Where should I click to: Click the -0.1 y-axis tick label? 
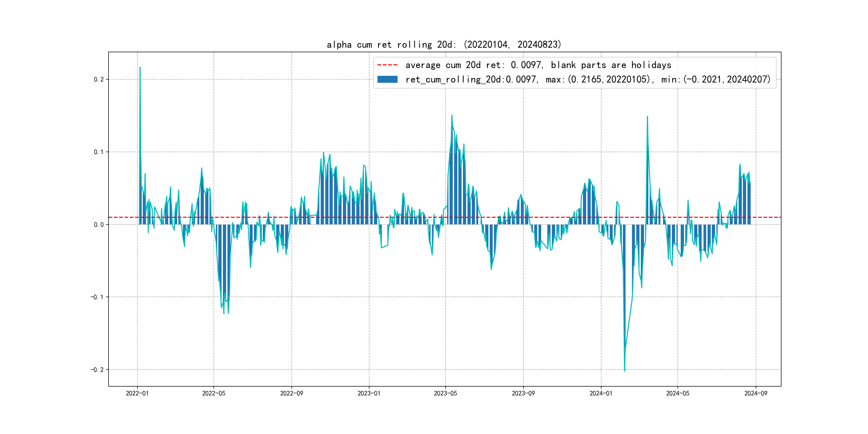tap(97, 297)
